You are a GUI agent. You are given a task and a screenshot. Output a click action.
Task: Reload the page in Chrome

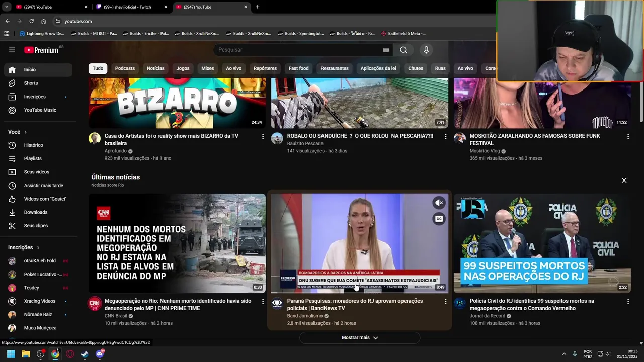(31, 21)
